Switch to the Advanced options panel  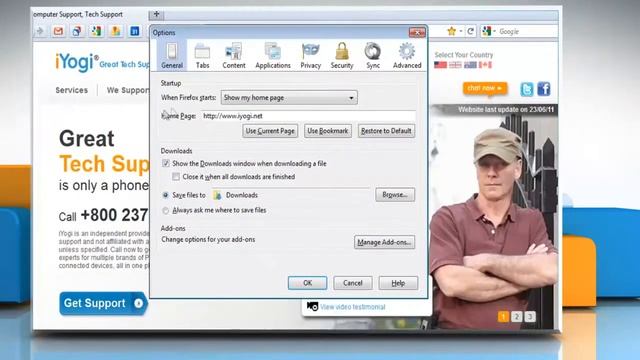(x=407, y=55)
